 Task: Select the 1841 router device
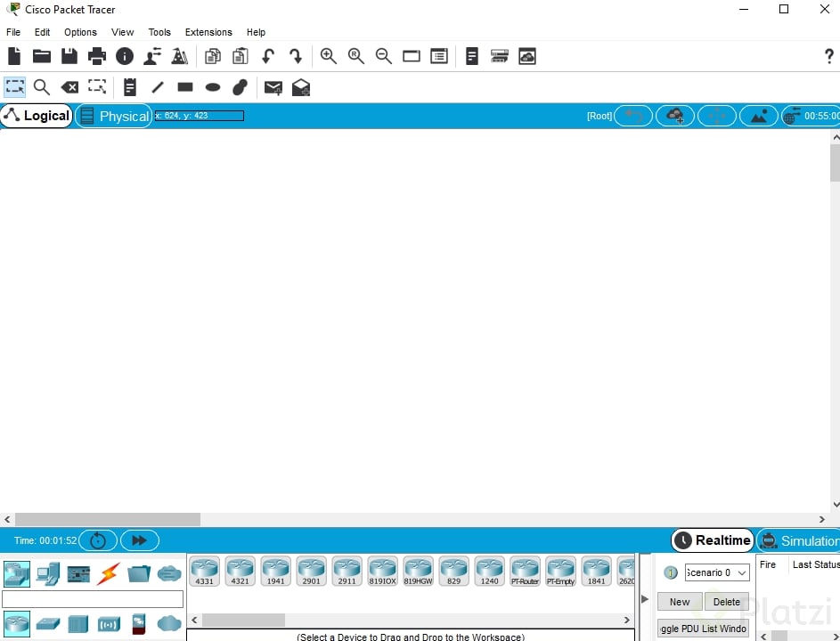click(596, 572)
